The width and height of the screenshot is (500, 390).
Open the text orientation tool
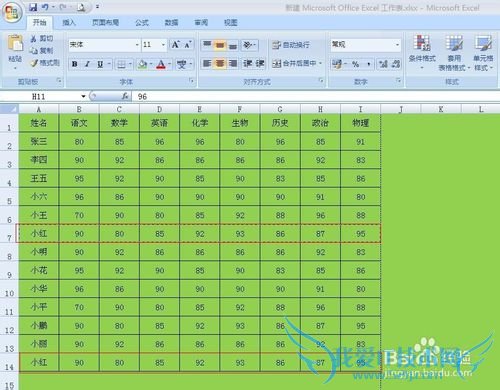click(249, 45)
